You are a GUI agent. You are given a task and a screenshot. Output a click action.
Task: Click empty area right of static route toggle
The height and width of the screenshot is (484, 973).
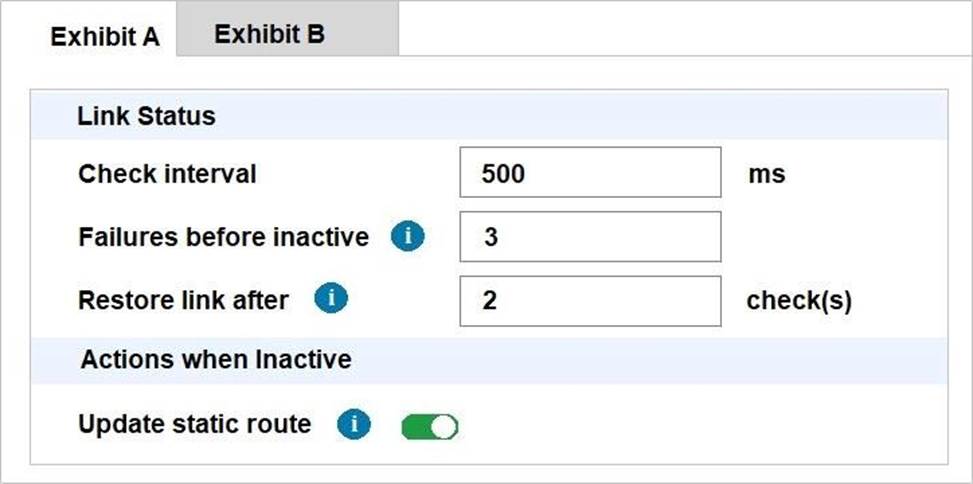point(700,426)
